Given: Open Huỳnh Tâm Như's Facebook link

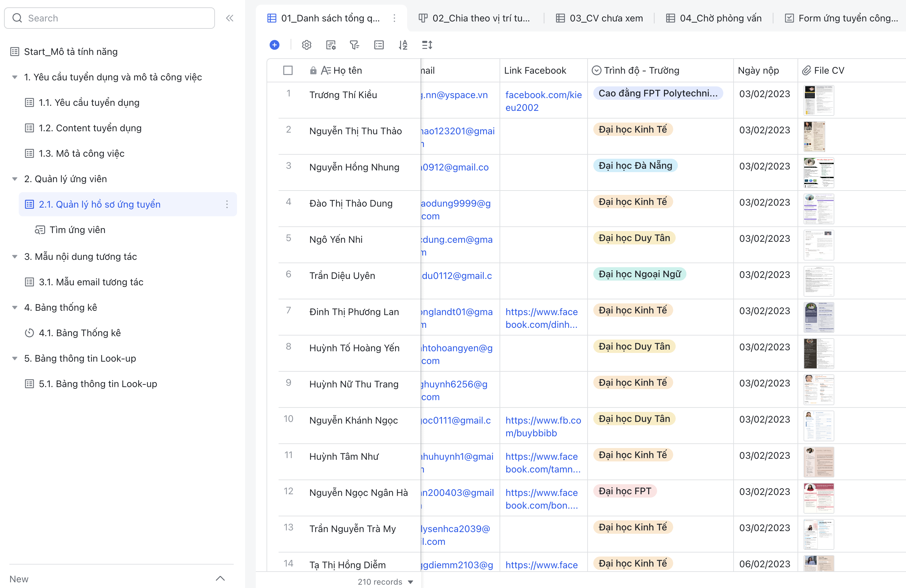Looking at the screenshot, I should point(543,463).
